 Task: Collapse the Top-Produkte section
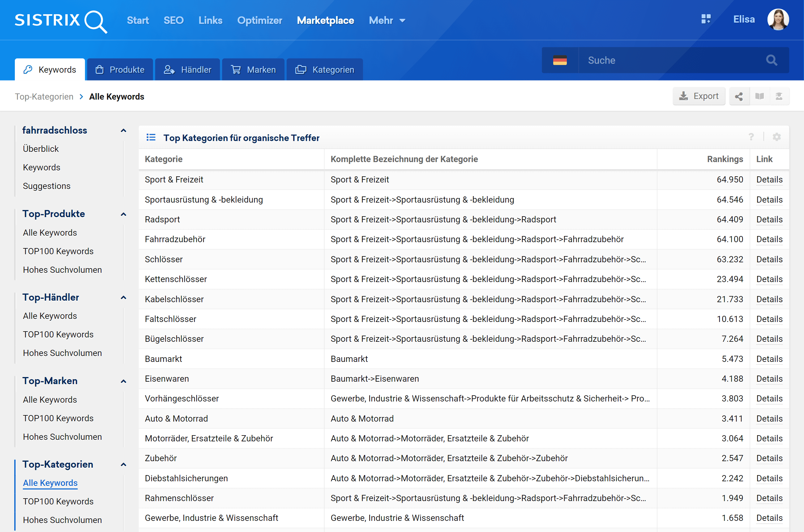[123, 214]
